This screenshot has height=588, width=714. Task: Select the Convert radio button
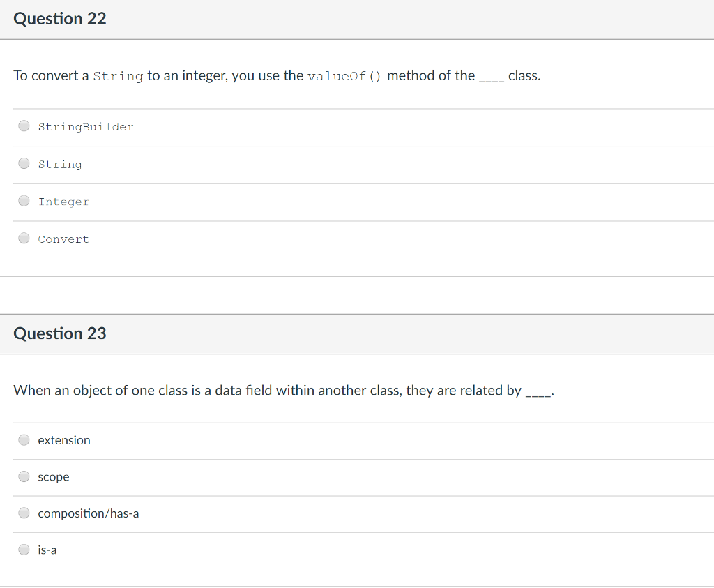pyautogui.click(x=24, y=239)
